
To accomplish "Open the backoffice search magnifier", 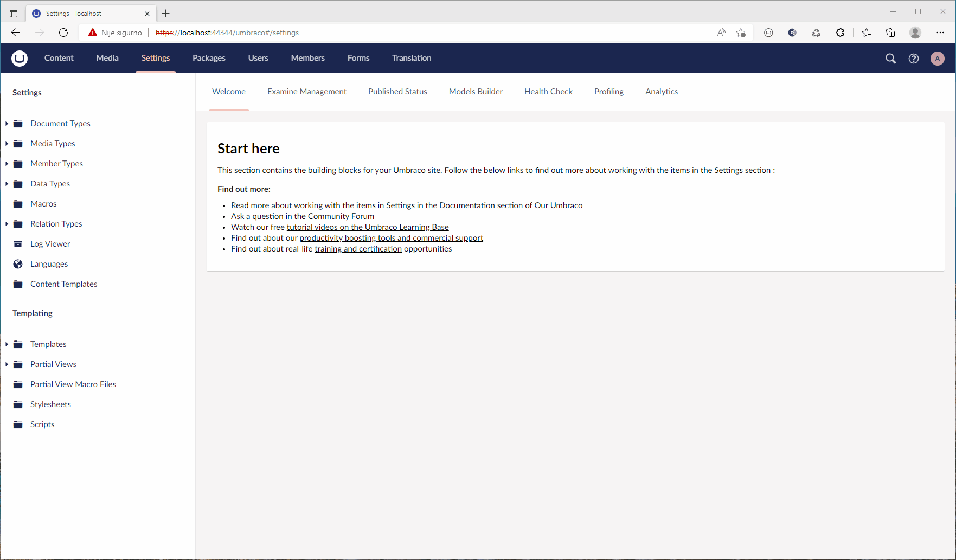I will pyautogui.click(x=890, y=59).
